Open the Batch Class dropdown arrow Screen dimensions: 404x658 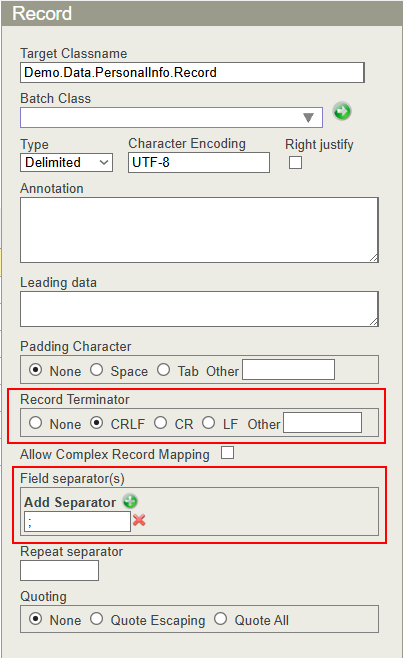point(308,118)
